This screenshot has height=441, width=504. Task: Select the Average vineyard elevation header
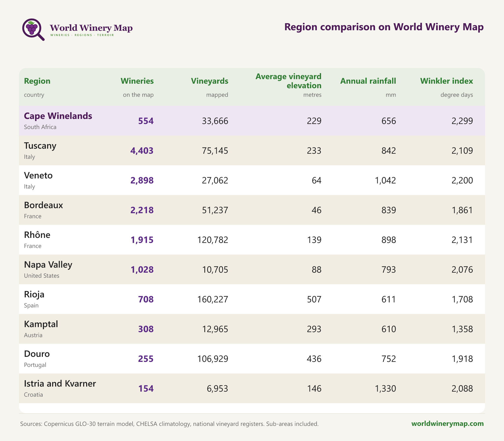tap(288, 81)
